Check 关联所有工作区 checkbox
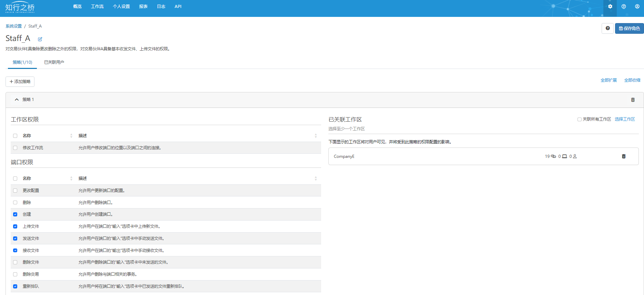Viewport: 644px width, 295px height. [x=579, y=119]
